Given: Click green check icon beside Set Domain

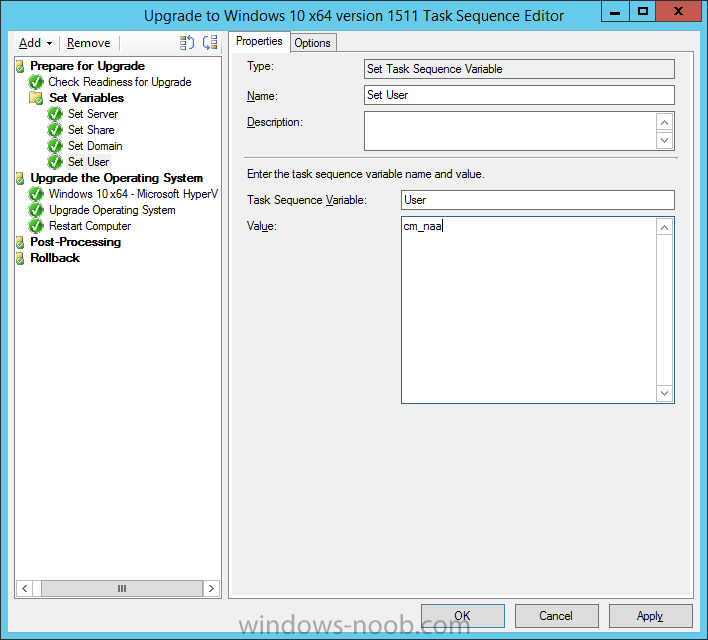Looking at the screenshot, I should tap(55, 146).
